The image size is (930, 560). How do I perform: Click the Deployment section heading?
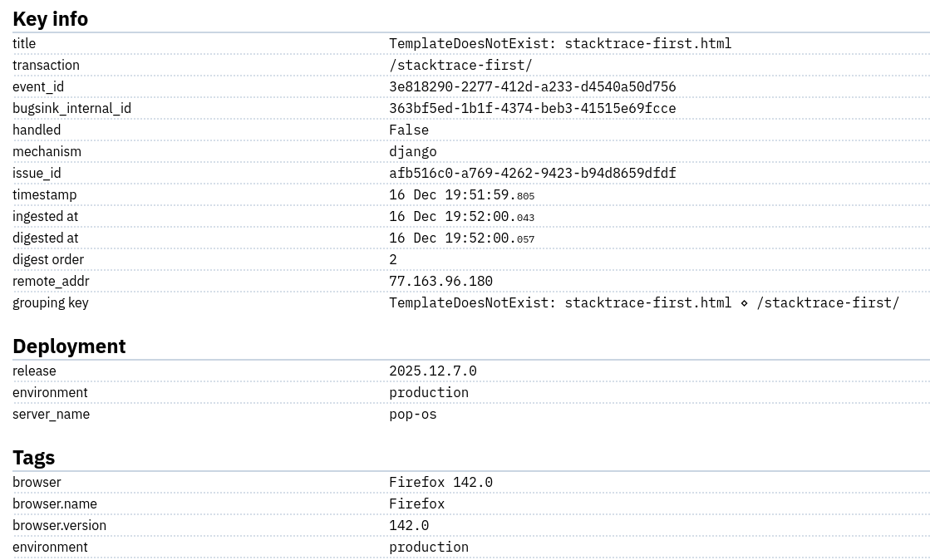pos(69,346)
